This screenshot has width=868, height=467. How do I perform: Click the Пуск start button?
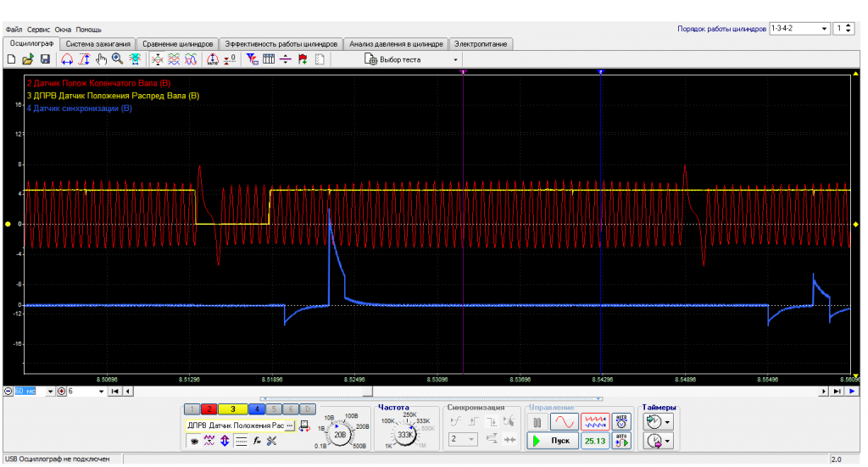(553, 441)
